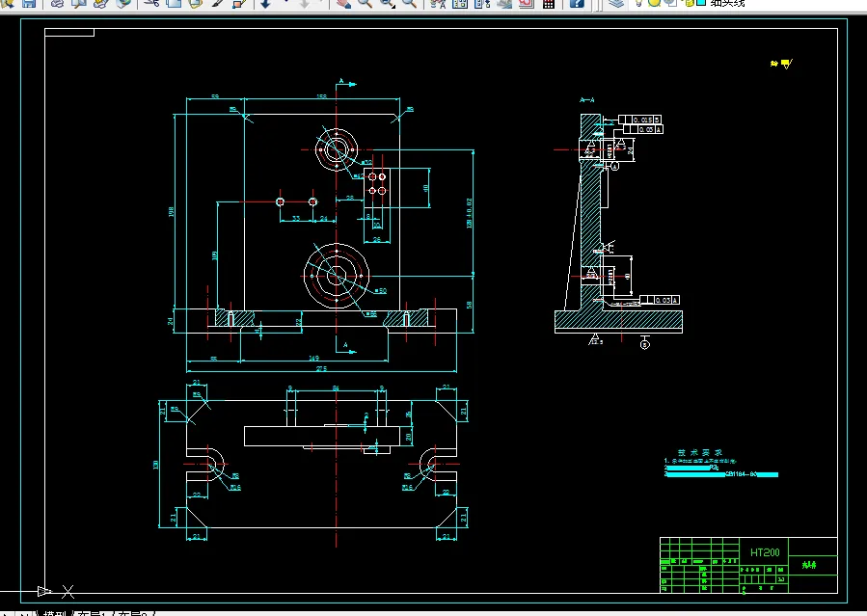Select the Zoom Previous magnifier
The image size is (867, 616).
click(x=409, y=3)
